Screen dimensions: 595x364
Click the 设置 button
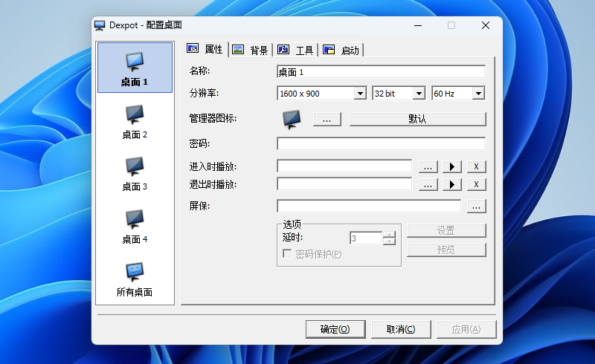click(x=446, y=230)
